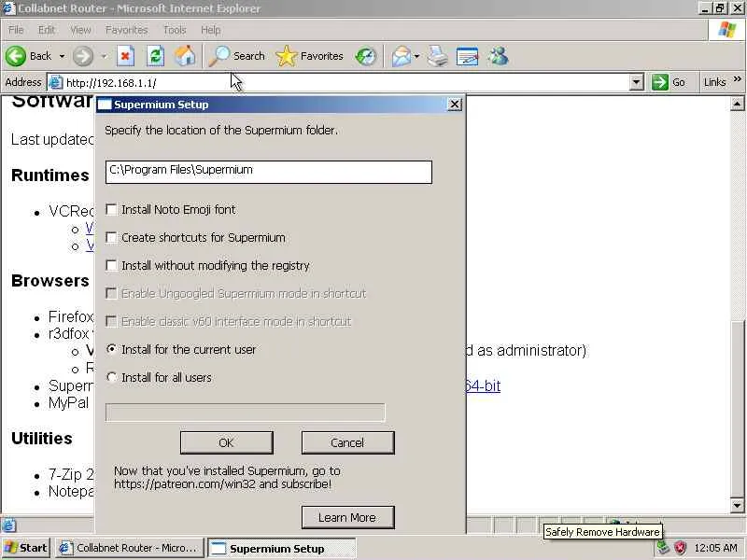The image size is (747, 560).
Task: Click the red shield security tray icon
Action: tap(681, 548)
